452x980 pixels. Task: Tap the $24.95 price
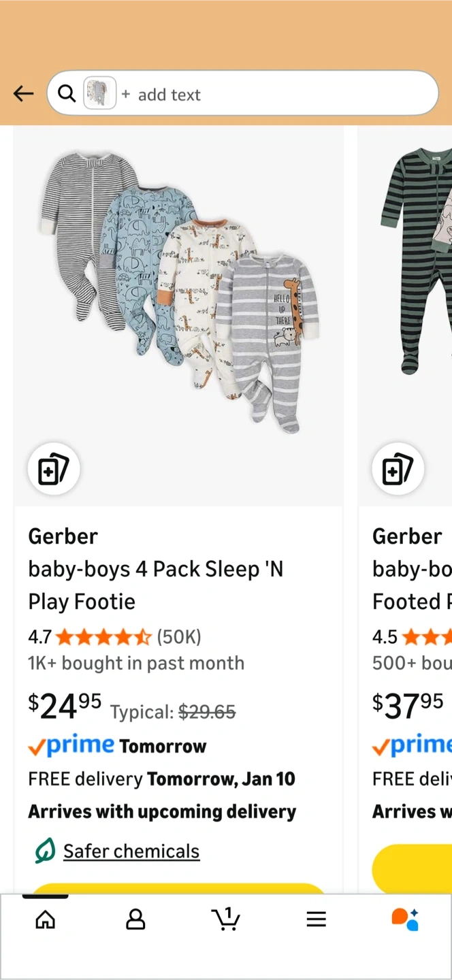[65, 706]
